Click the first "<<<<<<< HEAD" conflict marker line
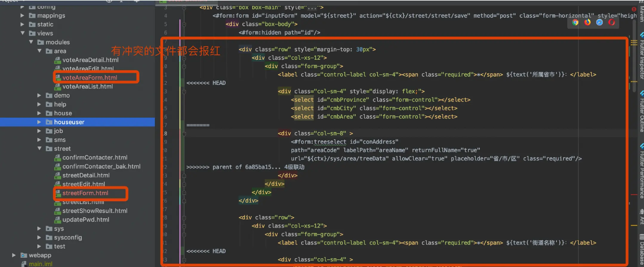This screenshot has height=267, width=644. (x=206, y=83)
